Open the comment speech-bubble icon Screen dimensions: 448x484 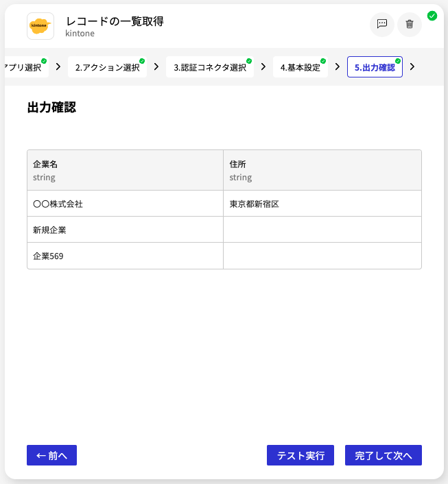pos(382,25)
